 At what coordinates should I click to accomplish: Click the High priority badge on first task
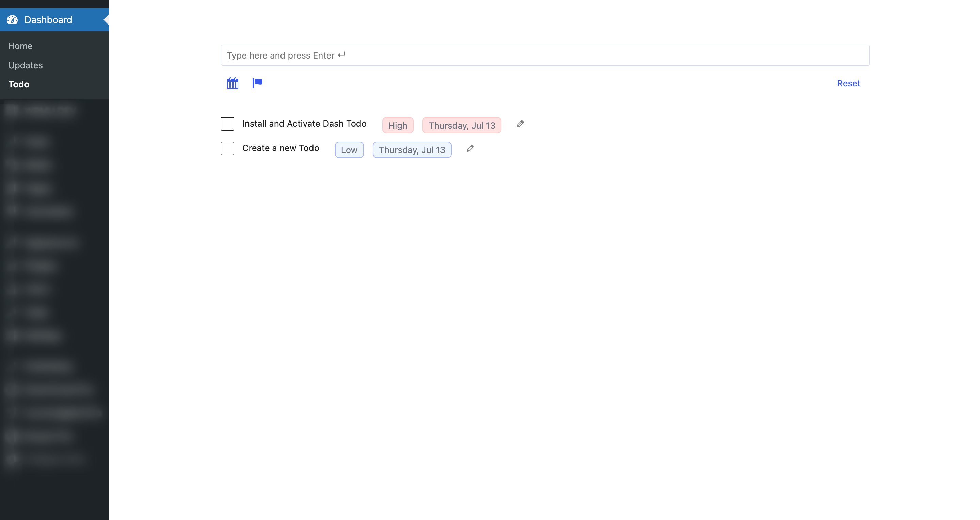point(397,125)
